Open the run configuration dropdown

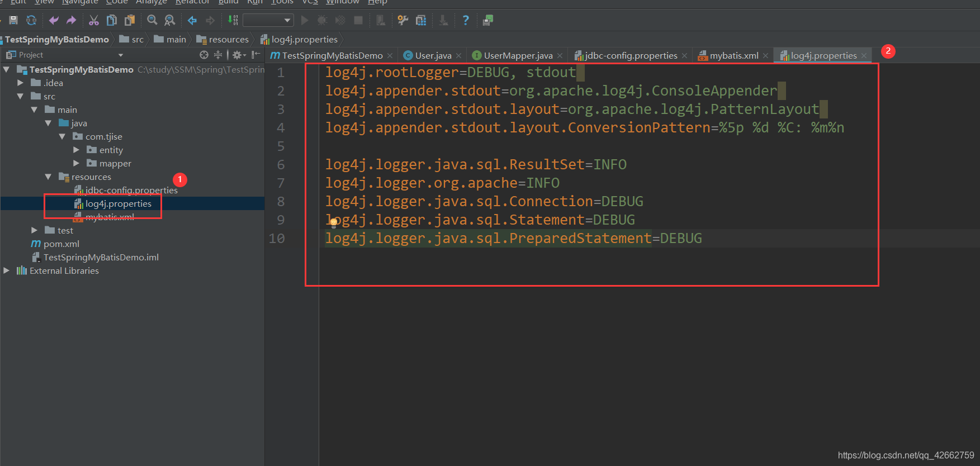pos(268,21)
